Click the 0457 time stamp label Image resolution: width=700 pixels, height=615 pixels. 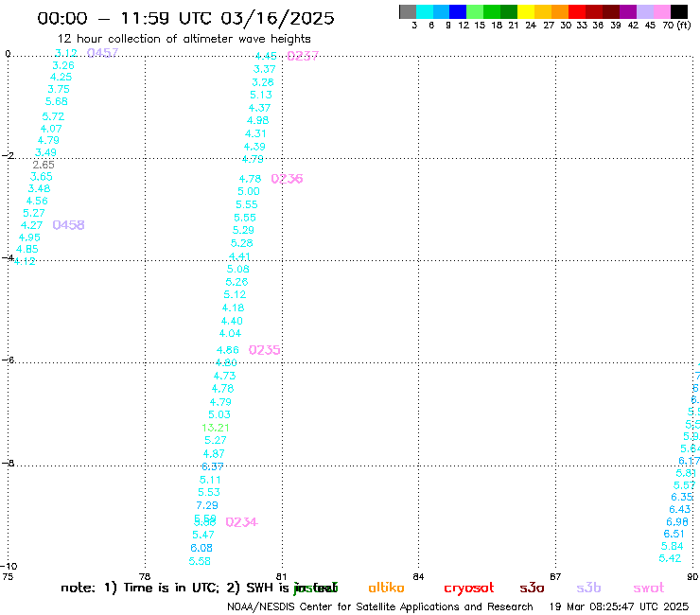click(103, 53)
